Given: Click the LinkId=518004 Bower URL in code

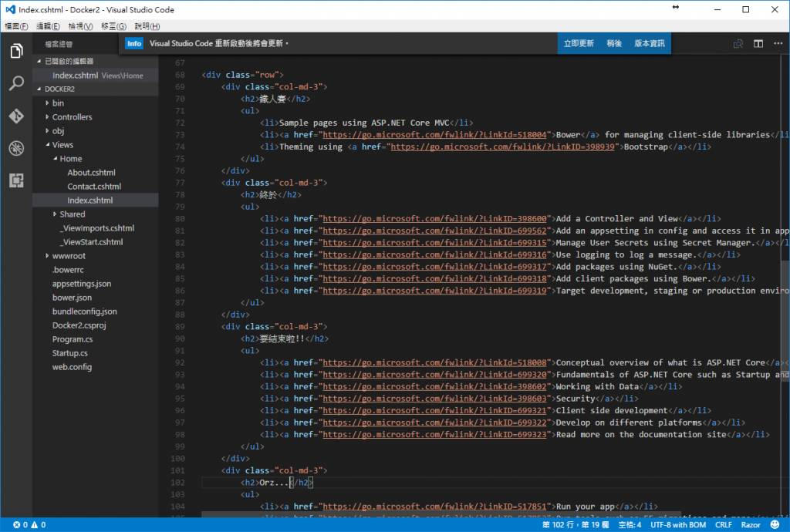Looking at the screenshot, I should 434,135.
